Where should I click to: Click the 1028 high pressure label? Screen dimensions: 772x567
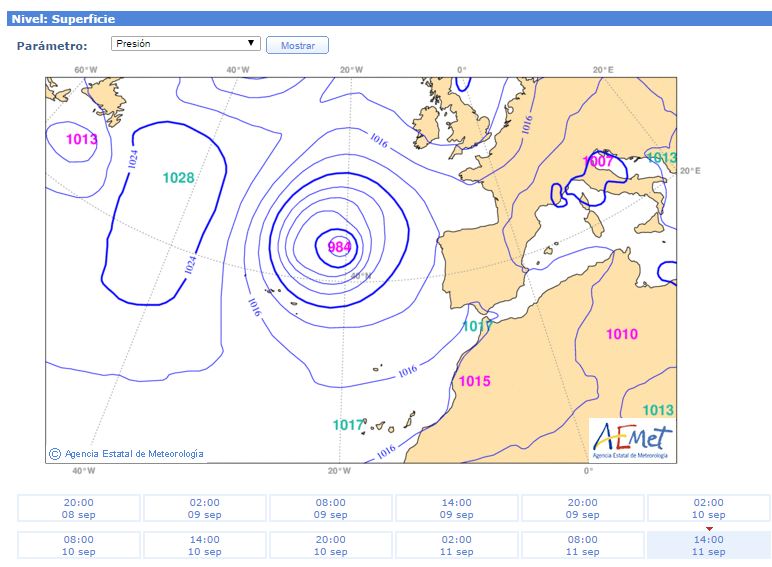[178, 178]
